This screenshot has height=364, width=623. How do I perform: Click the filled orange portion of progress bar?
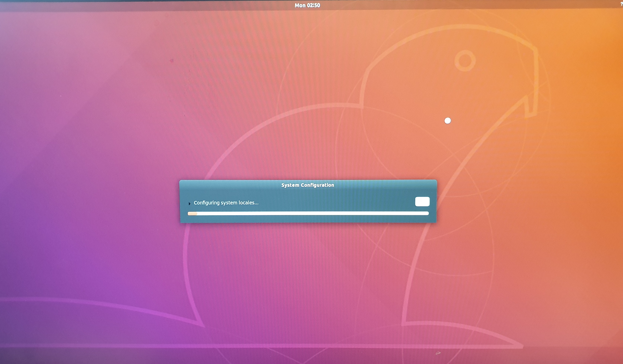point(192,214)
